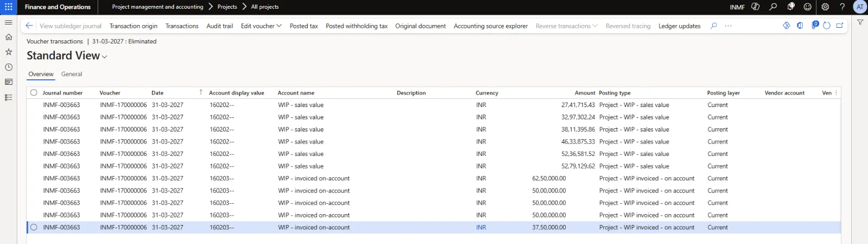Open attachments paperclip icon
Image resolution: width=868 pixels, height=244 pixels.
[815, 25]
